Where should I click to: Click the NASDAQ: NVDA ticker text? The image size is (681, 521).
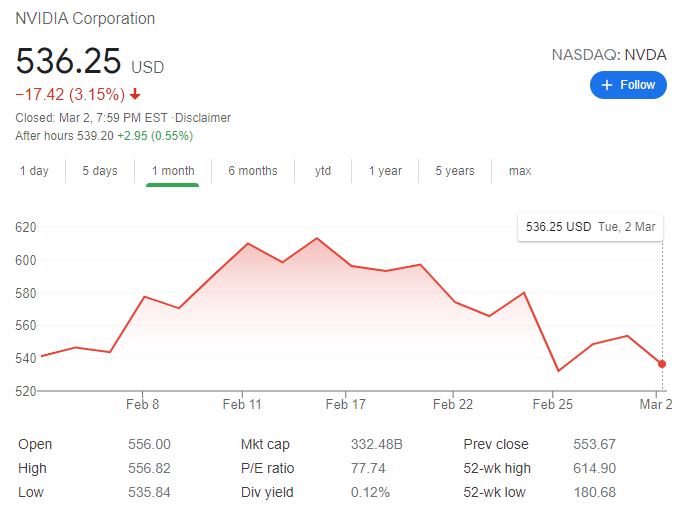click(x=609, y=55)
